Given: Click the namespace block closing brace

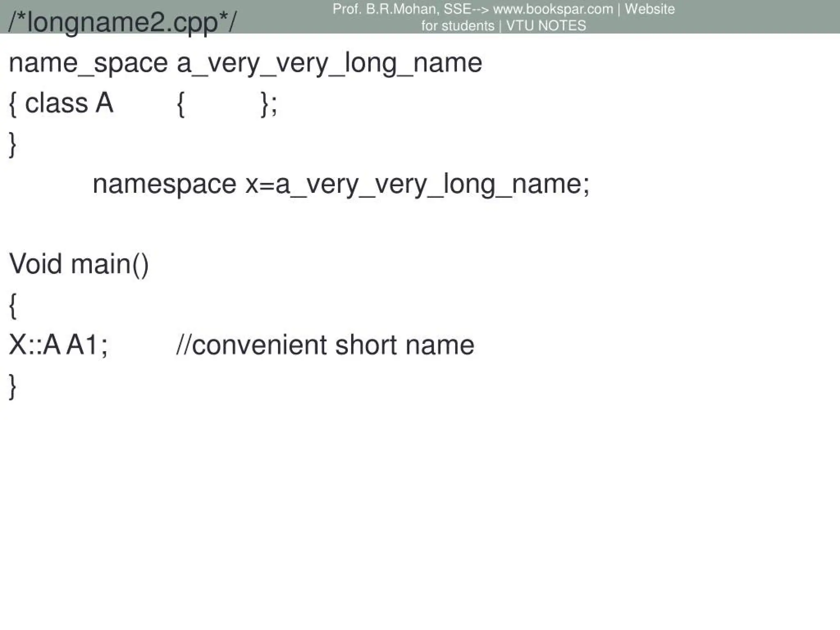Looking at the screenshot, I should coord(13,144).
